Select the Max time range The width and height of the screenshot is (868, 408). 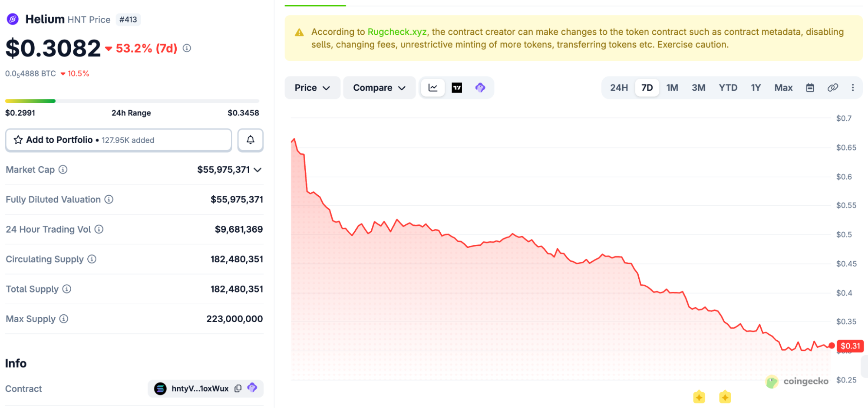pyautogui.click(x=783, y=88)
